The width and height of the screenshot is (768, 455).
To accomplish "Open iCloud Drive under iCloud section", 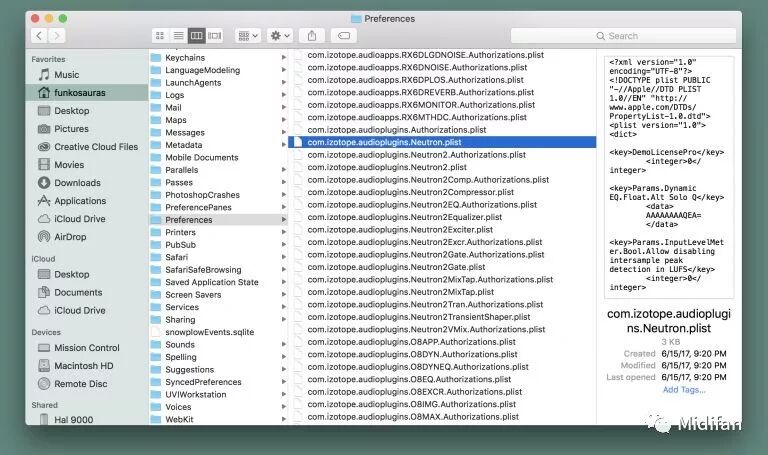I will [x=87, y=311].
